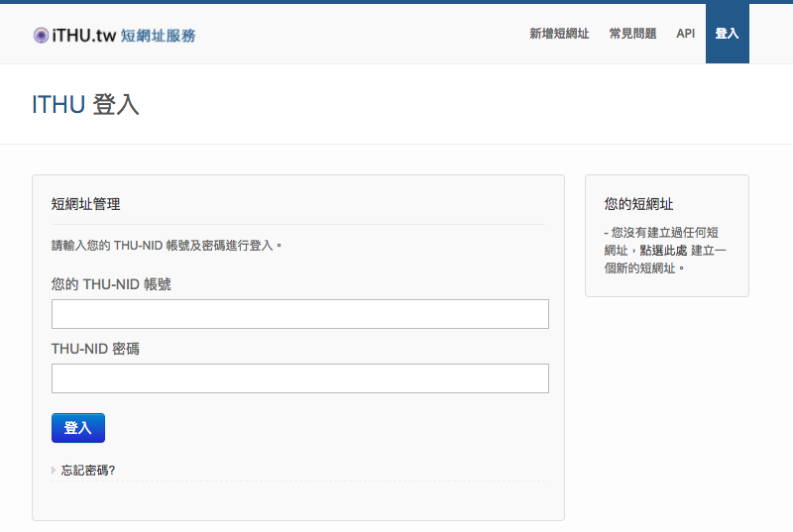Click the iTHU.tw site name text
Viewport: 793px width, 532px height.
point(84,36)
